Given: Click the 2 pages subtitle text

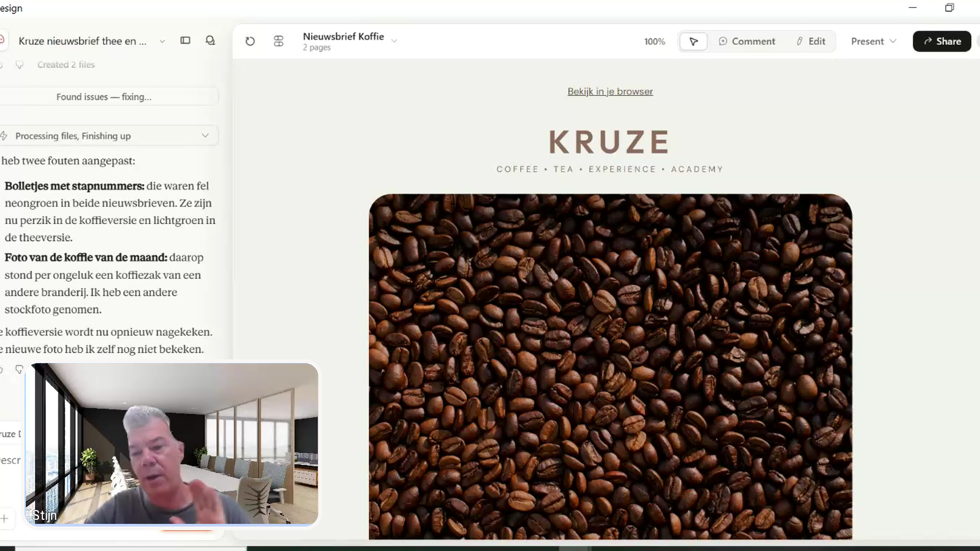Looking at the screenshot, I should pos(317,48).
